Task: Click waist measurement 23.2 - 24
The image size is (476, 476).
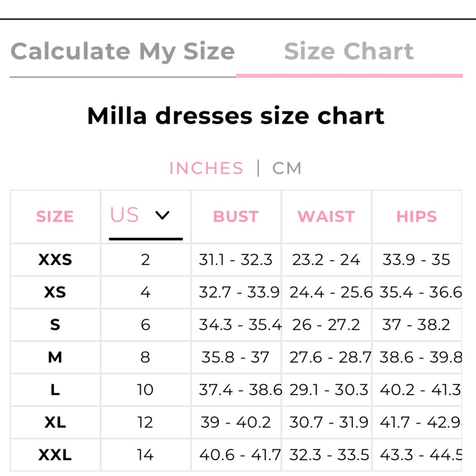Action: click(x=326, y=260)
